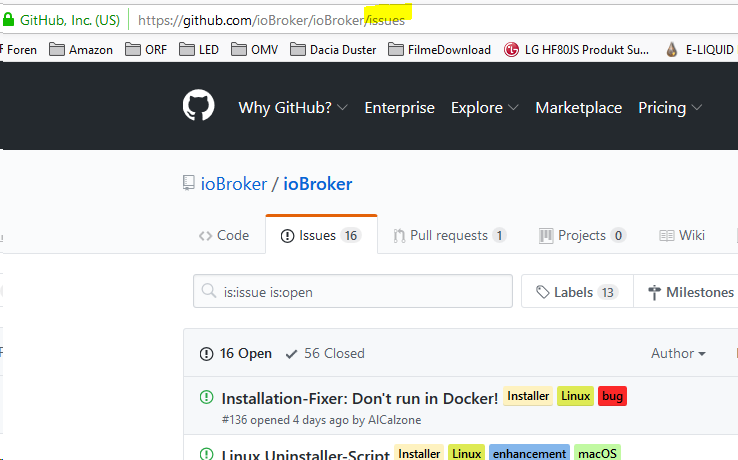Click the green padlock security icon
Screen dimensions: 738x460
tap(8, 19)
